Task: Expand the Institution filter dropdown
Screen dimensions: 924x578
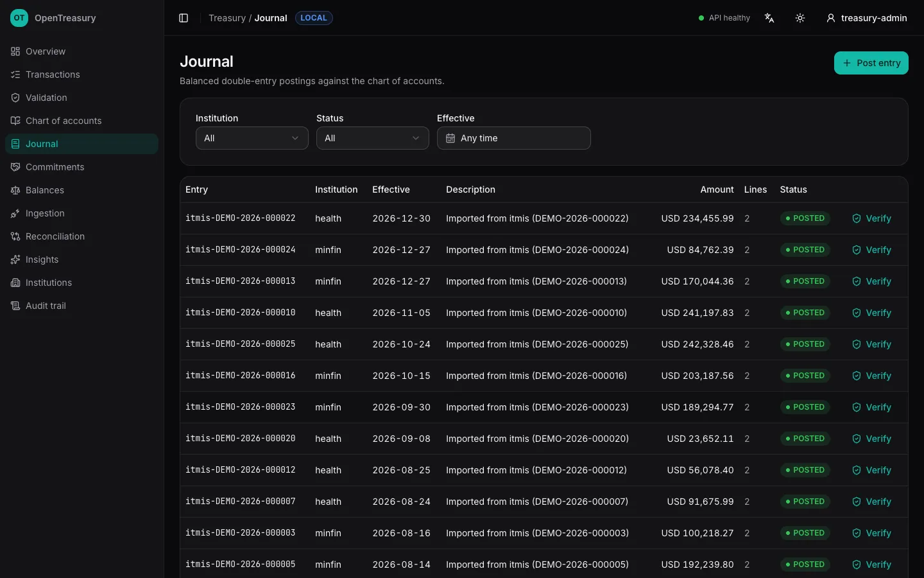Action: coord(252,138)
